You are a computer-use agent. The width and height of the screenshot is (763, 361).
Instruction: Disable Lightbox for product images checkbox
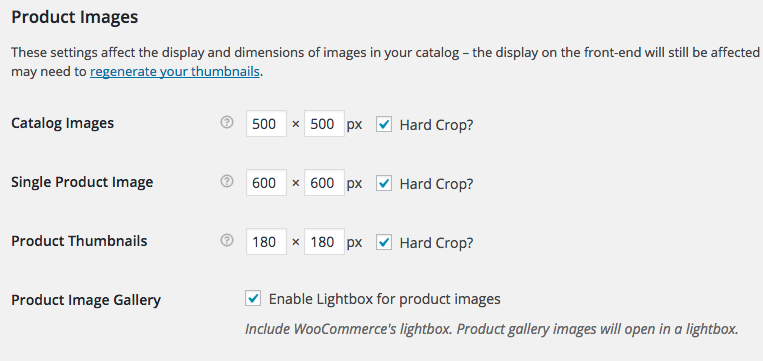pyautogui.click(x=253, y=298)
